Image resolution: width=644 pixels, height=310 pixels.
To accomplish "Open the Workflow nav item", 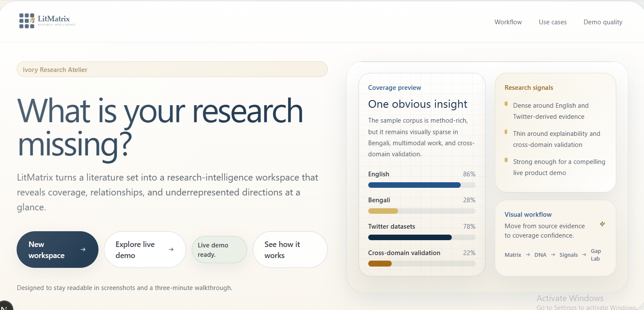I will coord(508,22).
